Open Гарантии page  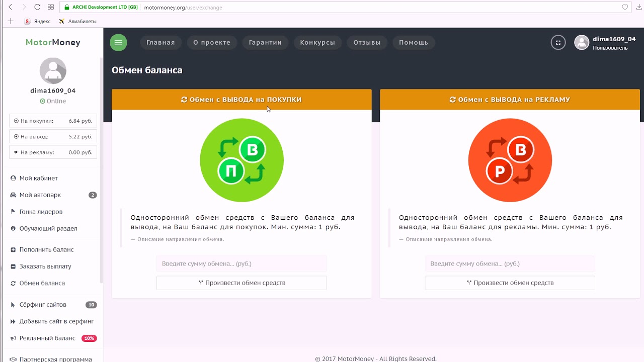(x=265, y=42)
